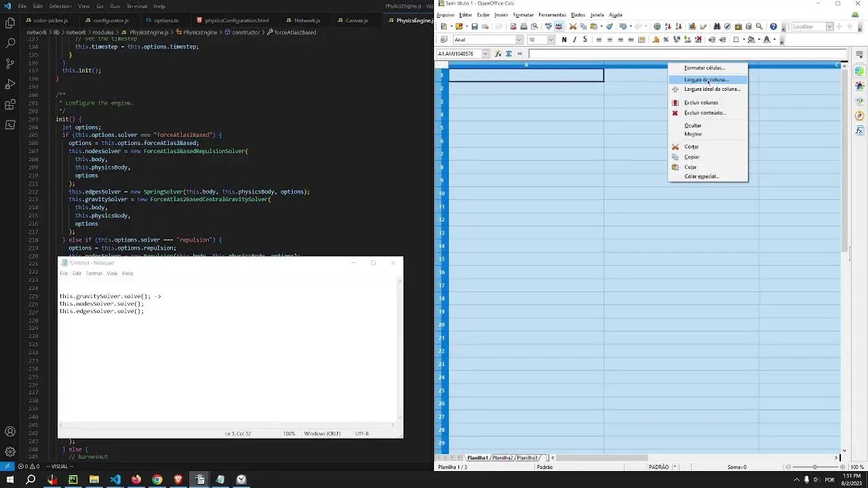The width and height of the screenshot is (868, 488).
Task: Toggle Bold (N) in Calc toolbar
Action: tap(564, 39)
